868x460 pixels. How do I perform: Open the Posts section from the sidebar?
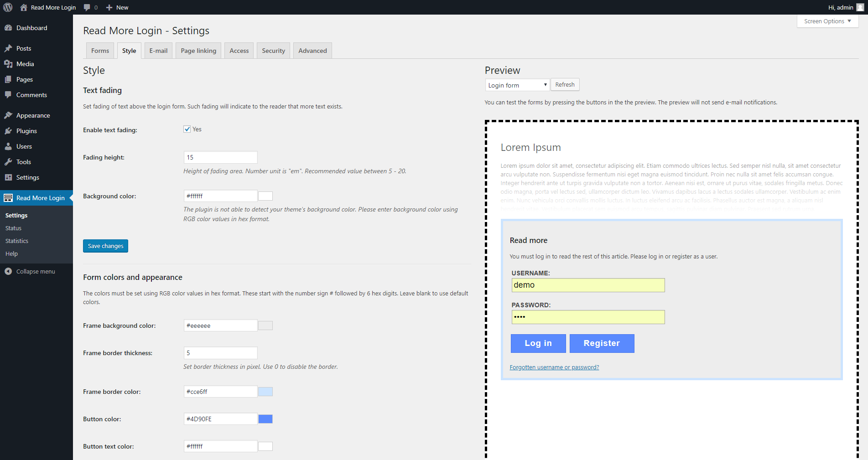pos(9,48)
